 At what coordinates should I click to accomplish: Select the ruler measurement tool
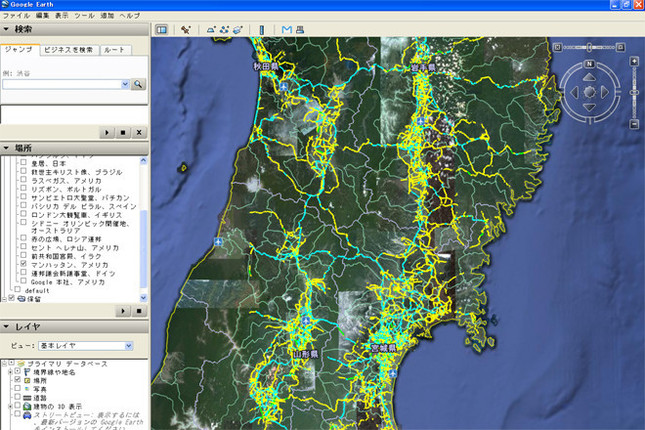click(x=262, y=29)
